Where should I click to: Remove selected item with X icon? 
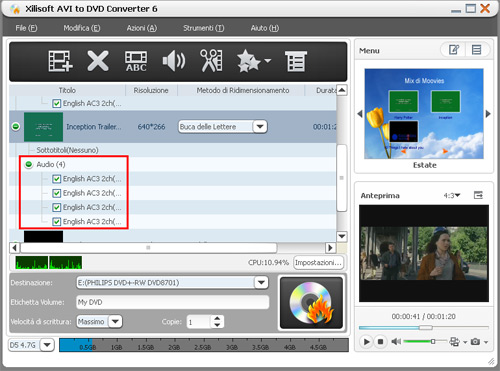[98, 61]
